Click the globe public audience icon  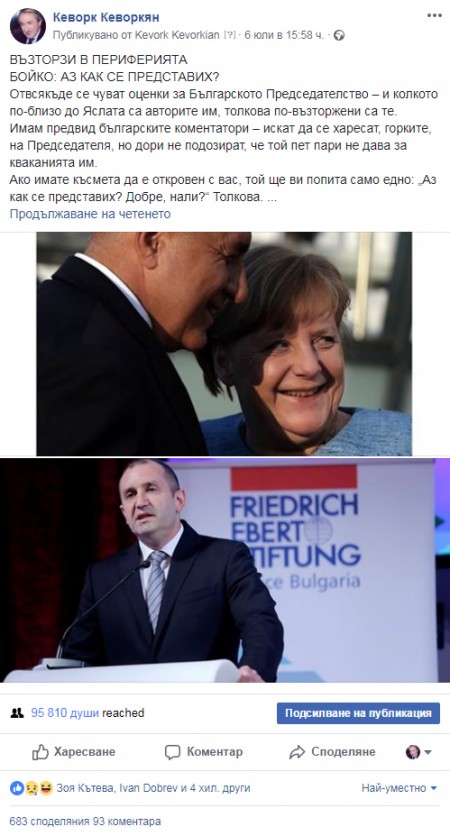[x=339, y=35]
